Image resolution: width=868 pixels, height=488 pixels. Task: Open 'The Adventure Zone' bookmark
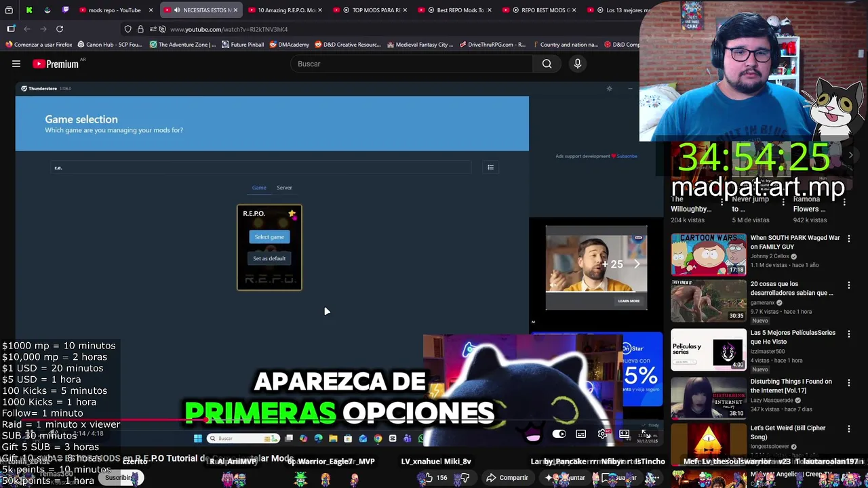pos(183,45)
